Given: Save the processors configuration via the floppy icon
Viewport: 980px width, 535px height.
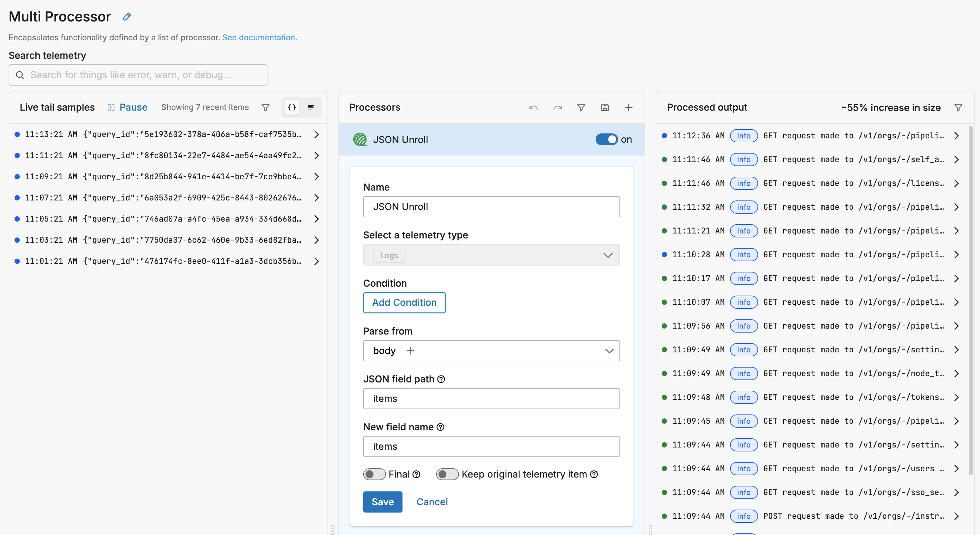Looking at the screenshot, I should pos(605,107).
